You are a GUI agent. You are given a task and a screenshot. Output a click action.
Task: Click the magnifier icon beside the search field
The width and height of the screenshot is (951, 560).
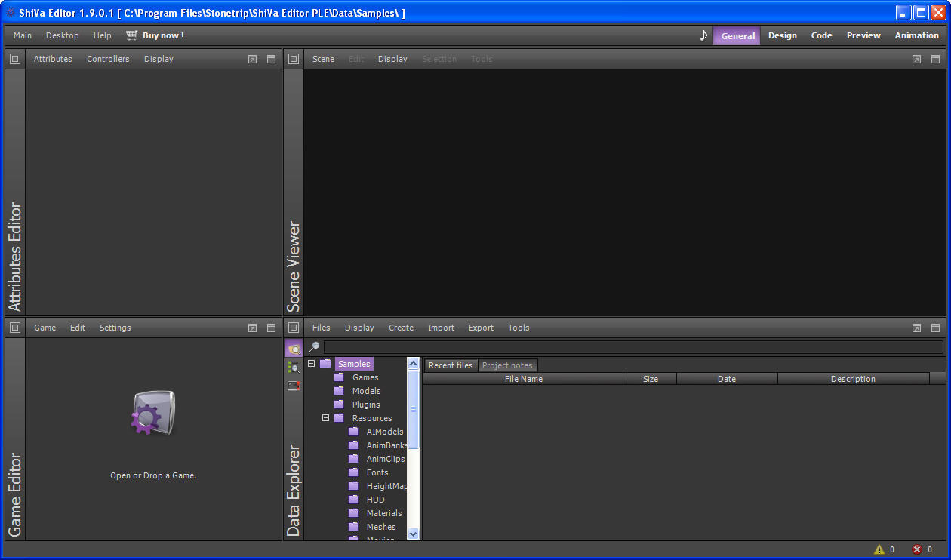coord(315,347)
